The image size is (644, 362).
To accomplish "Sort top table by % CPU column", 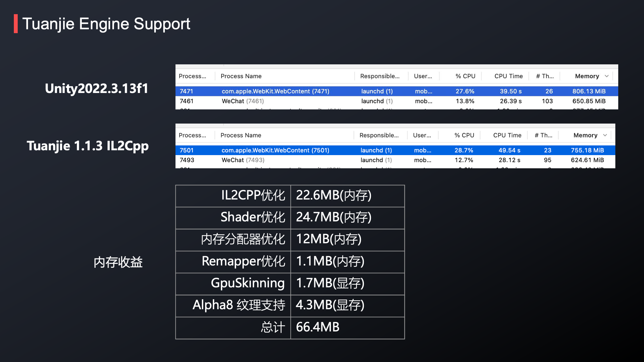I will (x=465, y=76).
